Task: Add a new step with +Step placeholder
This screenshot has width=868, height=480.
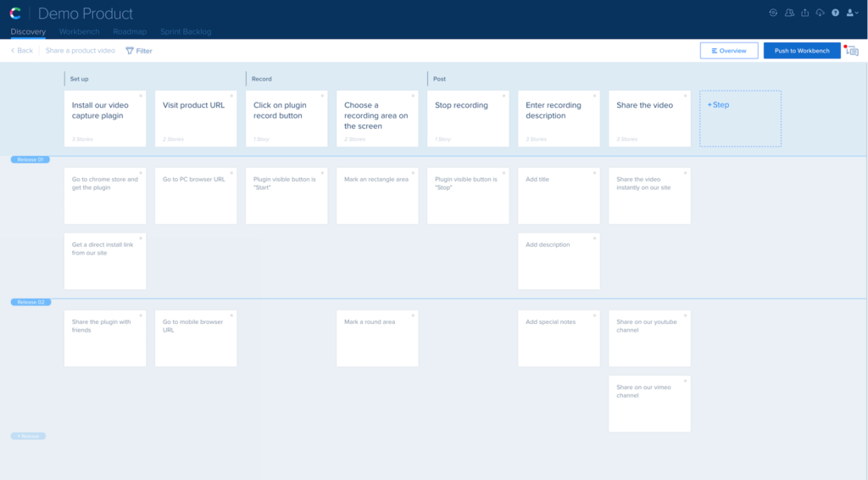Action: 739,119
